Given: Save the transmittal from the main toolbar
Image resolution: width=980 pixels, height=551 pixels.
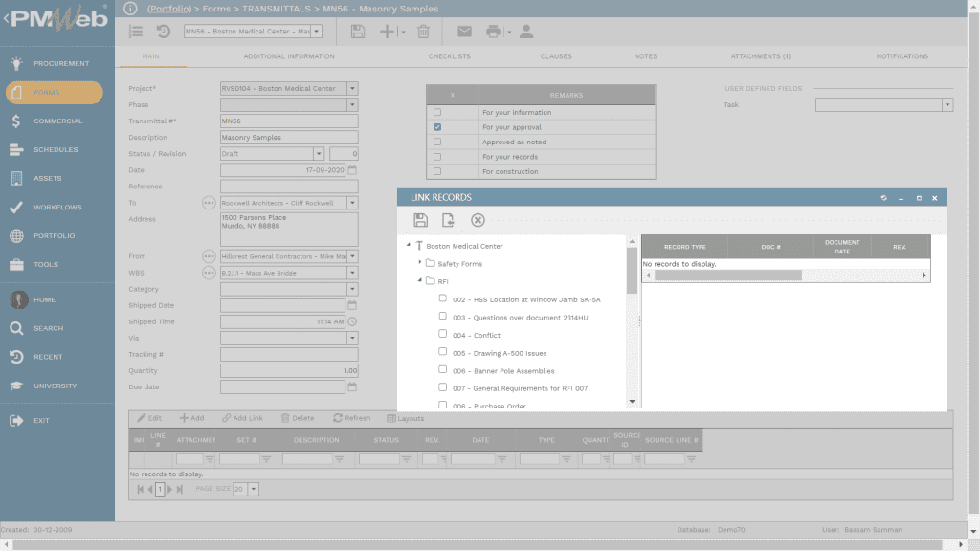Looking at the screenshot, I should 358,32.
